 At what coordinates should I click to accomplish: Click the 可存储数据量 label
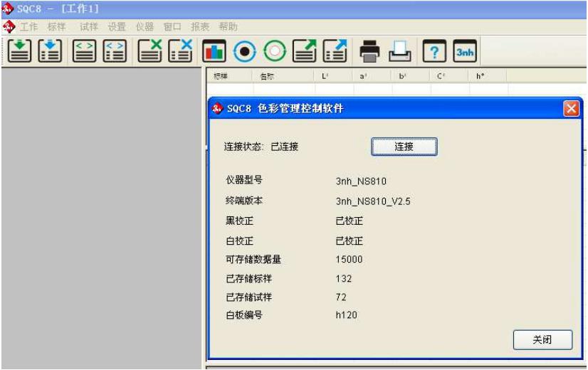click(x=253, y=260)
